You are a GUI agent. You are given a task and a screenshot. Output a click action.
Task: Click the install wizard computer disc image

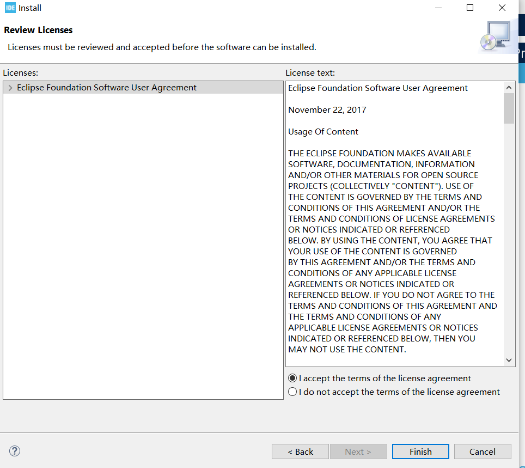496,36
